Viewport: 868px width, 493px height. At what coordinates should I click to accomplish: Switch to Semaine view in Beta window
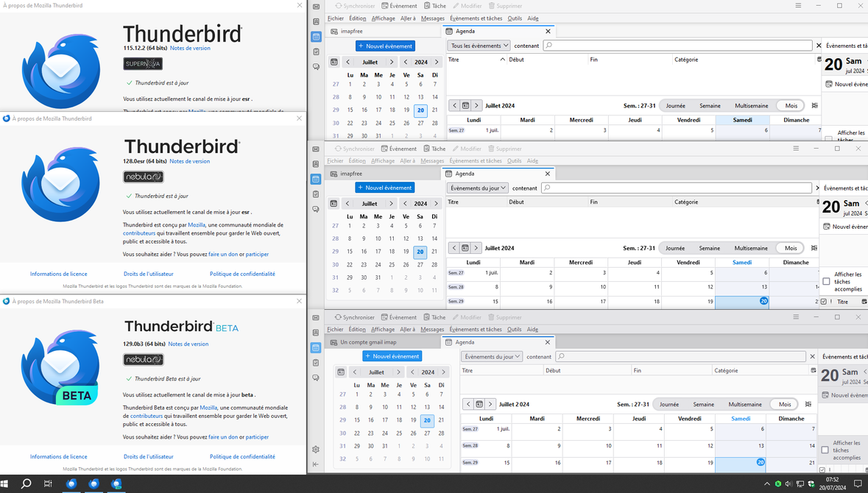tap(703, 404)
